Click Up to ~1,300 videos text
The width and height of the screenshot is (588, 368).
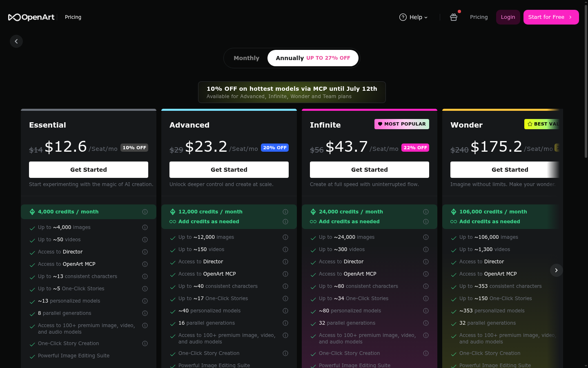tap(485, 249)
